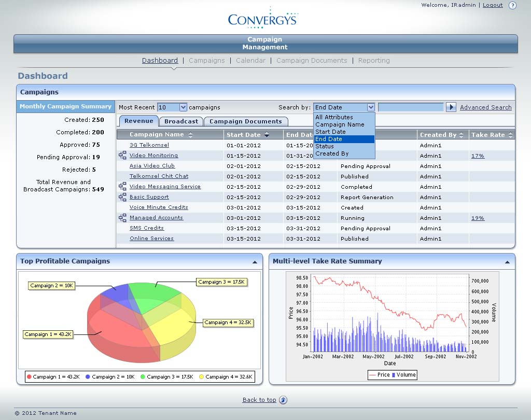Click hierarchy icon beside Video Monitoring

tap(122, 156)
